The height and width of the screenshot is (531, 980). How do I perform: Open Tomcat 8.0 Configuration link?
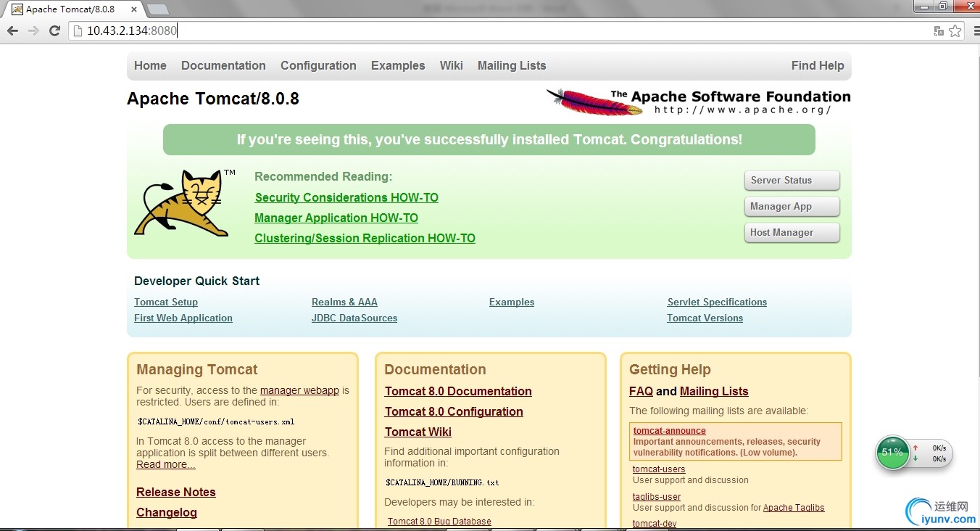pos(454,411)
